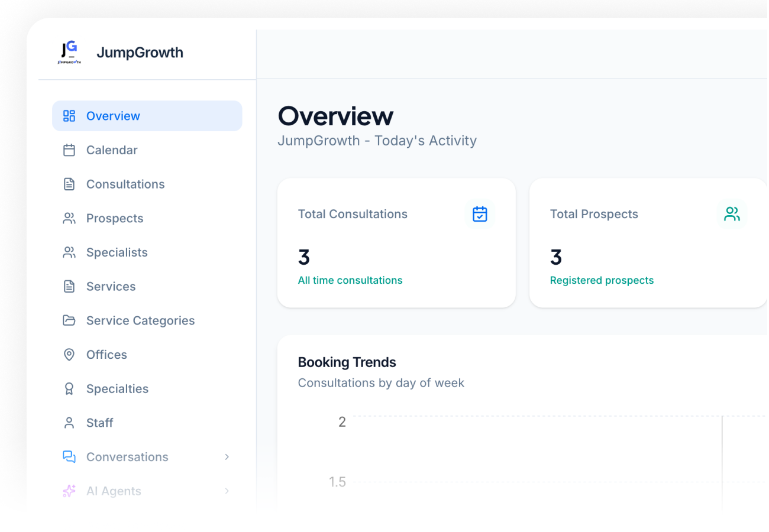Navigate to Services in sidebar
Viewport: 769px width, 532px height.
111,287
